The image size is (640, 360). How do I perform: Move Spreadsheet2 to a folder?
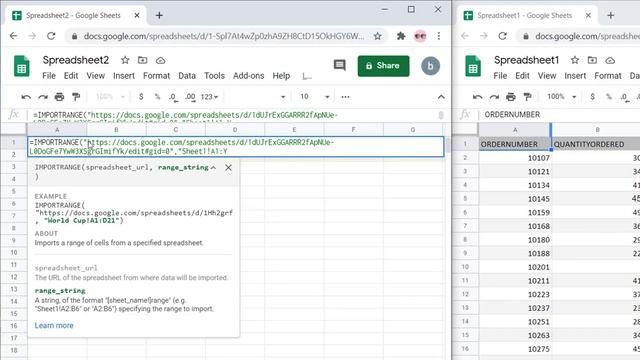point(142,60)
